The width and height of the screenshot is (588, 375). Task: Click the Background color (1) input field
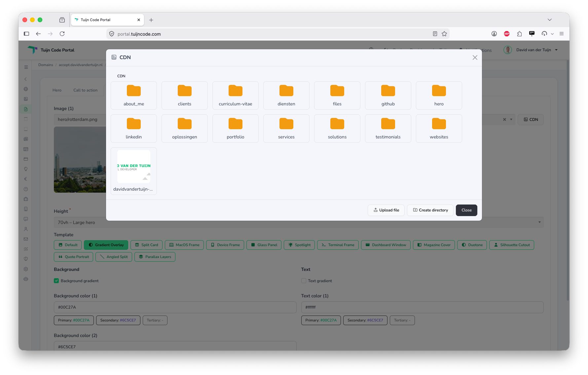175,307
